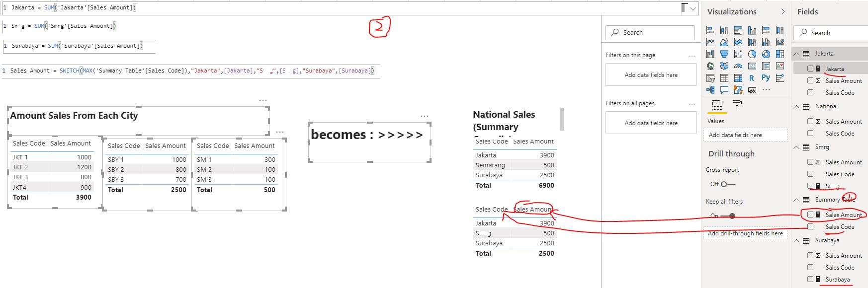Collapse the Smrg table in Fields

(796, 147)
